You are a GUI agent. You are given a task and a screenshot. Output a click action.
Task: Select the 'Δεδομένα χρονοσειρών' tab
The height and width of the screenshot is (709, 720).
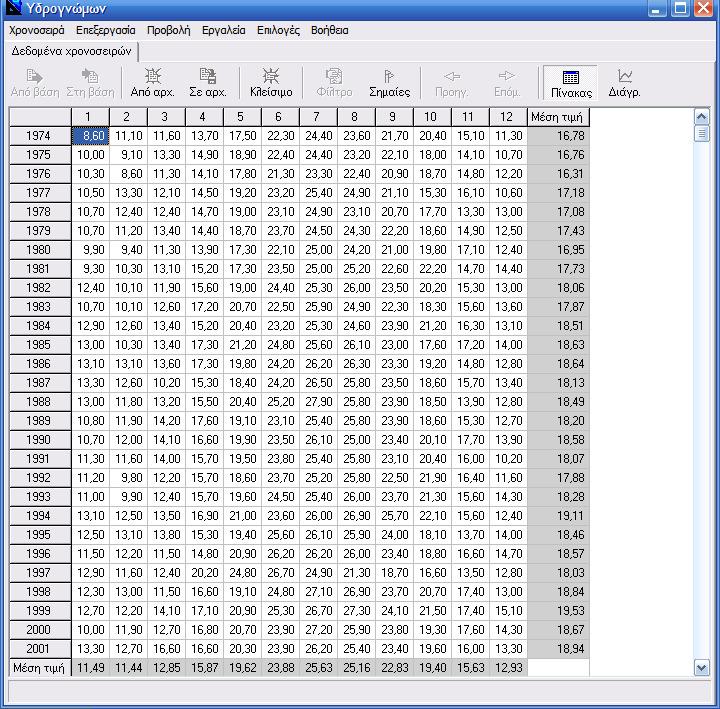pos(71,51)
